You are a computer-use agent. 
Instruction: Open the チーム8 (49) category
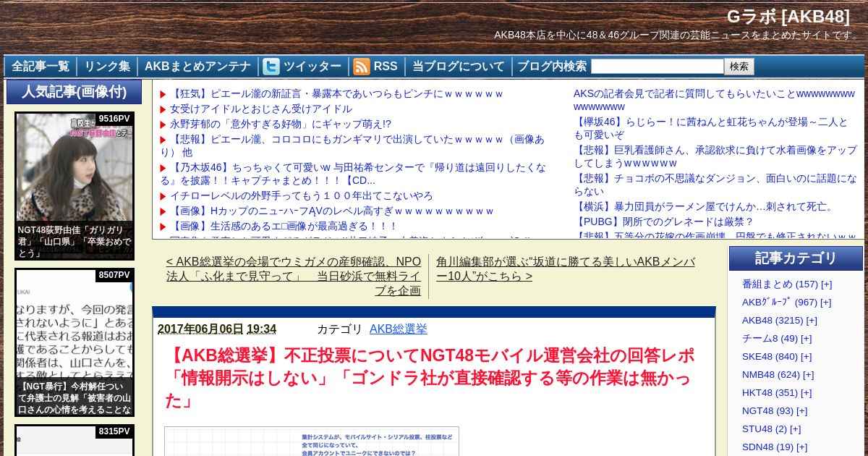(x=770, y=338)
